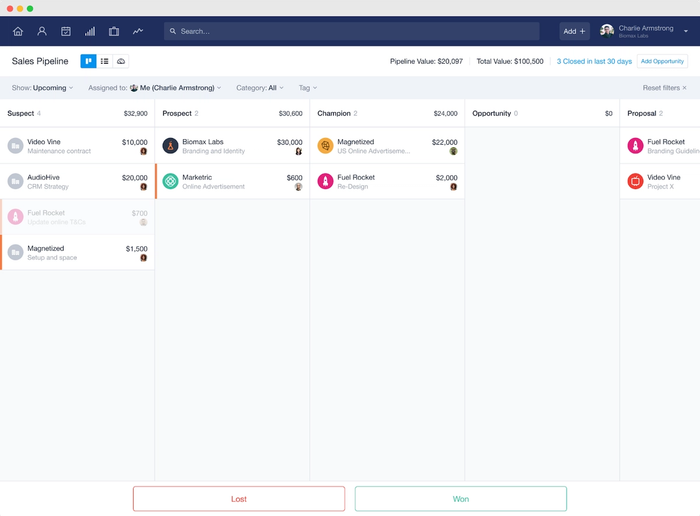This screenshot has height=516, width=700.
Task: Click owner avatar on AudioHive $20,000 card
Action: click(143, 187)
